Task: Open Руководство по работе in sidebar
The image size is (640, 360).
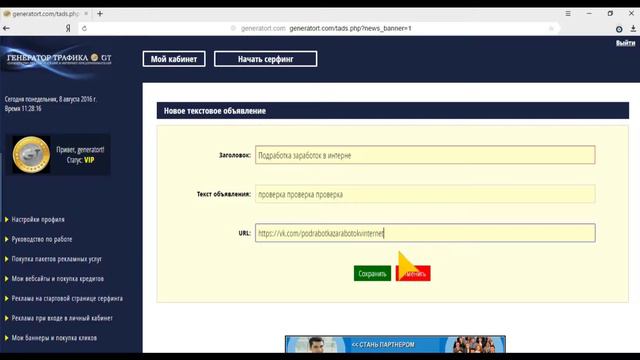Action: coord(42,239)
